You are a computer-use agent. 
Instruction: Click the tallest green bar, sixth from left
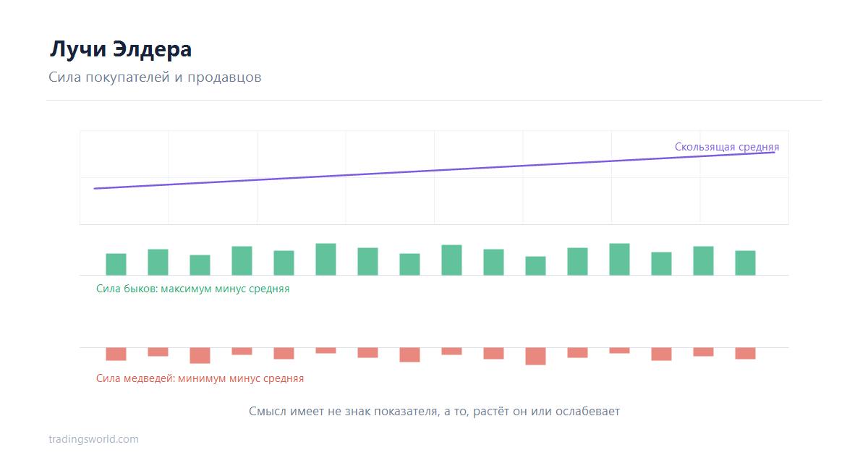click(325, 259)
